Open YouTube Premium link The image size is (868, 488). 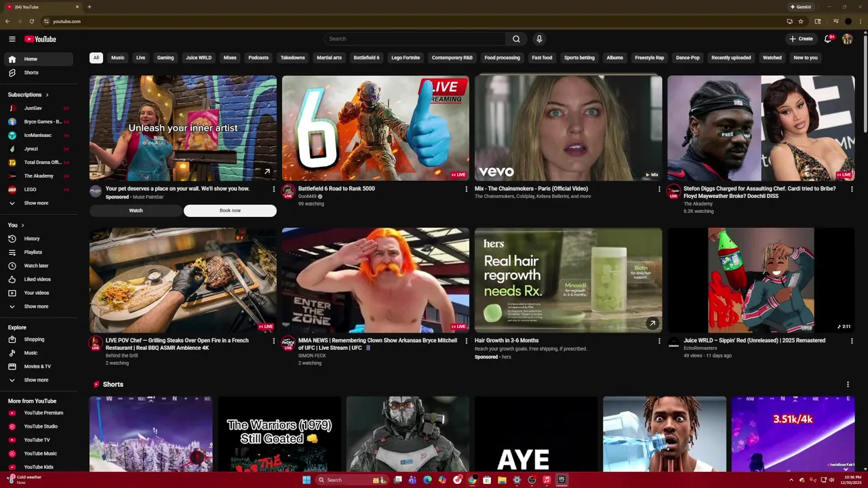[x=39, y=413]
